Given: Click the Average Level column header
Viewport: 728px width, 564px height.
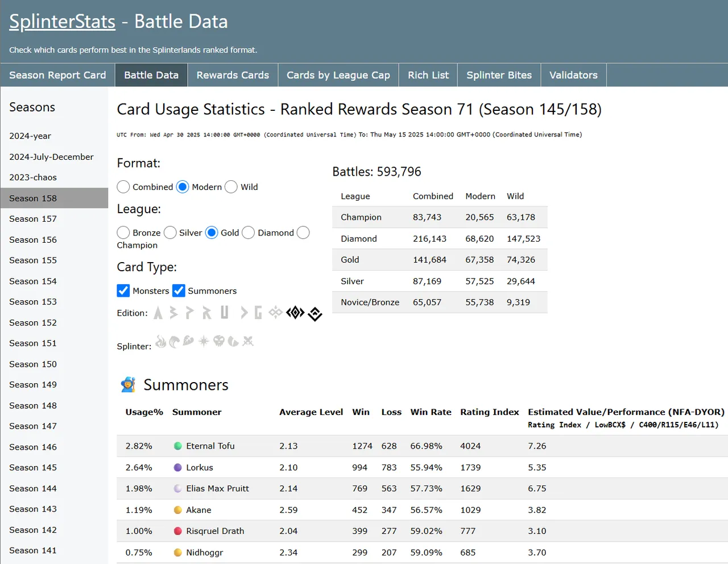Looking at the screenshot, I should (x=311, y=412).
